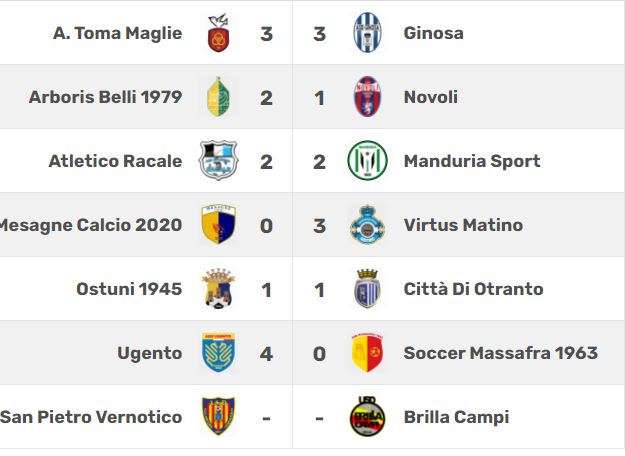Open the Città Di Otranto crest
This screenshot has height=456, width=625.
tap(367, 289)
